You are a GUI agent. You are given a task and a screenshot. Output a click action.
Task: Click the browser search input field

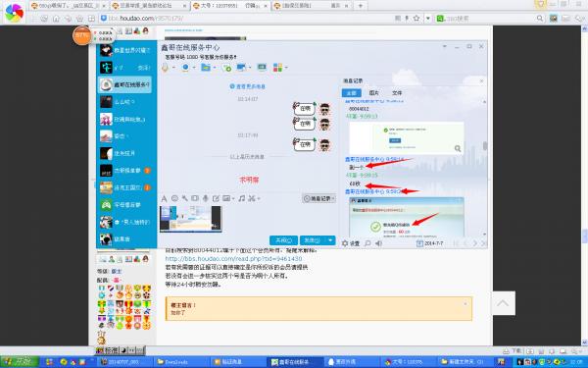pos(490,18)
